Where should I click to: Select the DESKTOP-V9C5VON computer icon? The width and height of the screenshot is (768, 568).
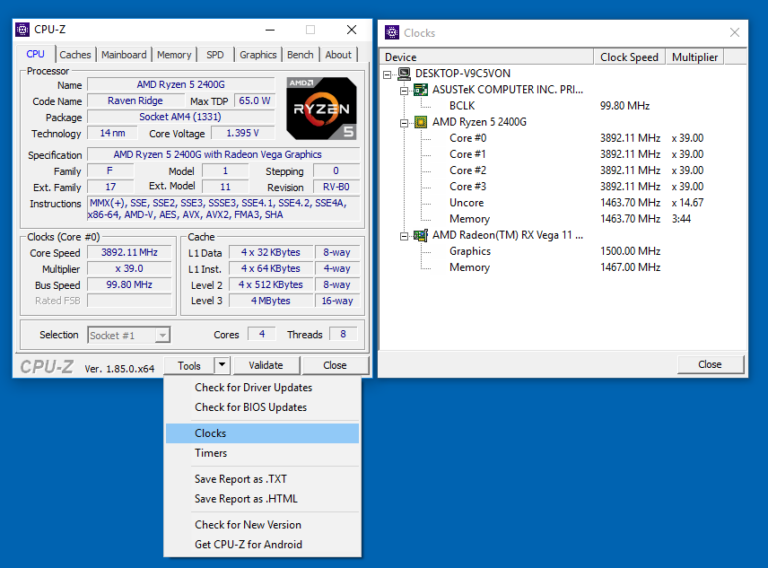pos(404,73)
